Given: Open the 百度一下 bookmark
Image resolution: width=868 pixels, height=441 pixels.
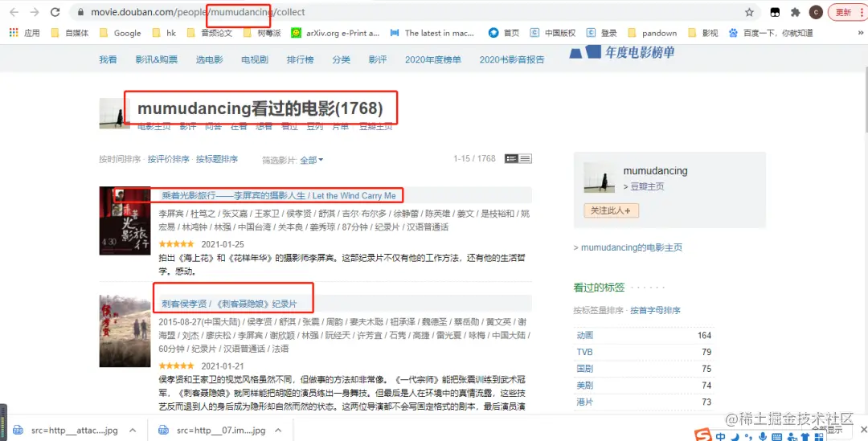Looking at the screenshot, I should click(x=771, y=33).
